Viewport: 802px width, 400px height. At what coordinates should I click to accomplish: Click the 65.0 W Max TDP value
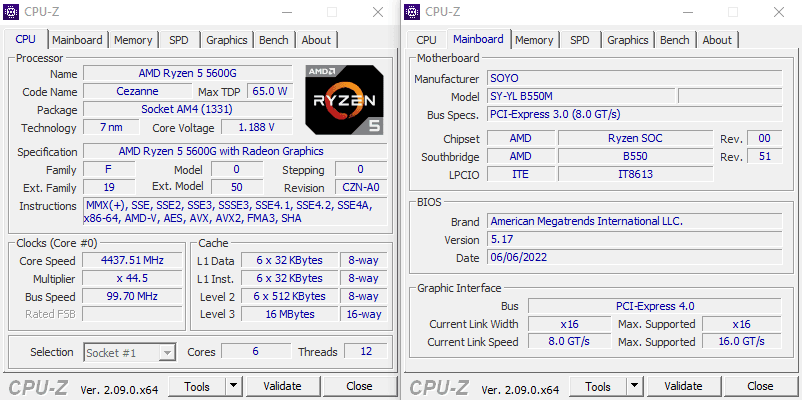coord(270,91)
